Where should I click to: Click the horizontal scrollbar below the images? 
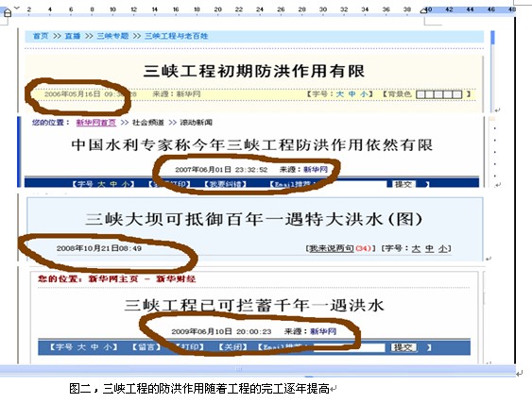coord(258,369)
